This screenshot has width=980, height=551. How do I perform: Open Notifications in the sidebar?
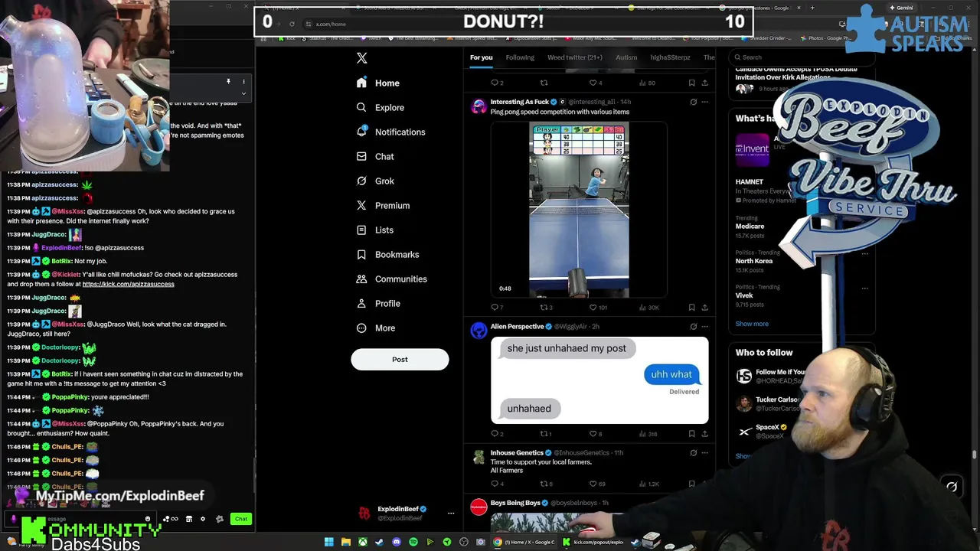[390, 132]
